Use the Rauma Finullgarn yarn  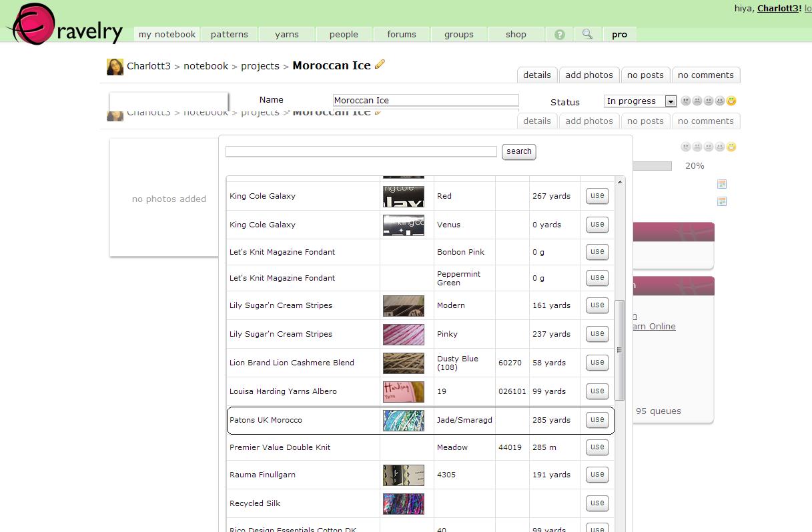(x=597, y=475)
